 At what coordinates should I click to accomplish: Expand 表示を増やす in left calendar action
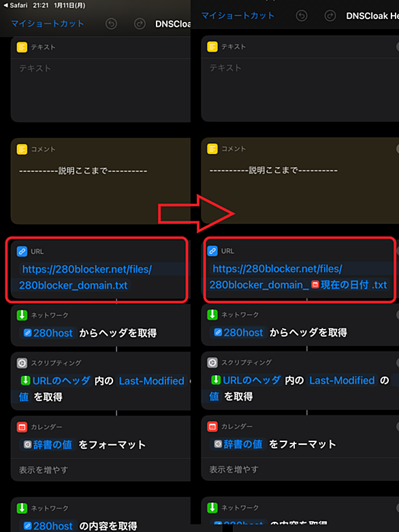[x=44, y=470]
